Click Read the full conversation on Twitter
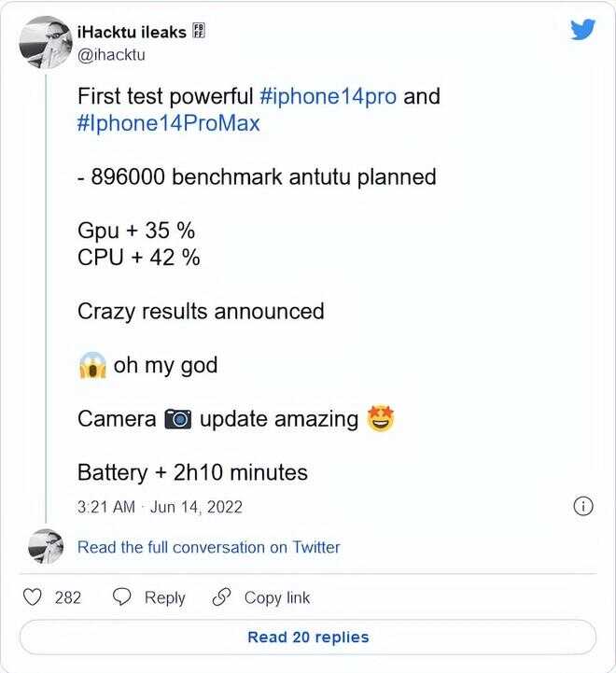This screenshot has width=616, height=673. point(208,547)
